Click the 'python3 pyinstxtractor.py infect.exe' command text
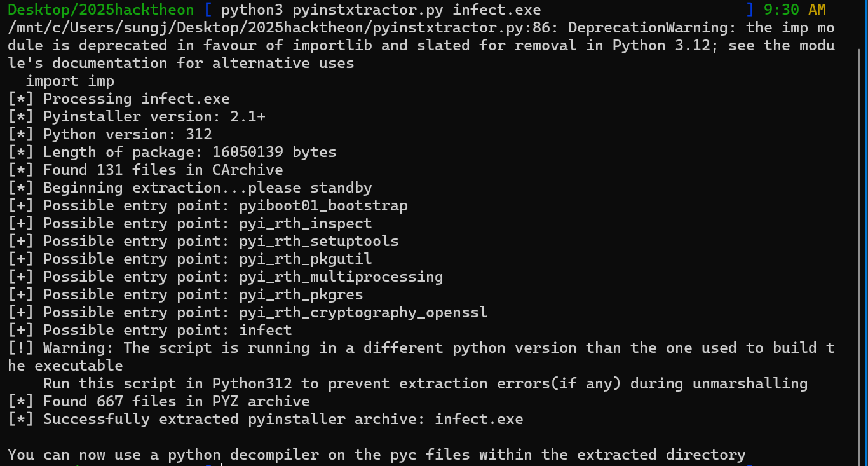868x466 pixels. 381,10
